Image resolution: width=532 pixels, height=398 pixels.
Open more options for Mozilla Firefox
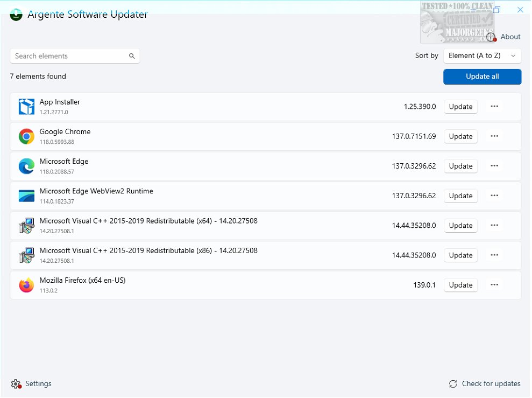(494, 285)
